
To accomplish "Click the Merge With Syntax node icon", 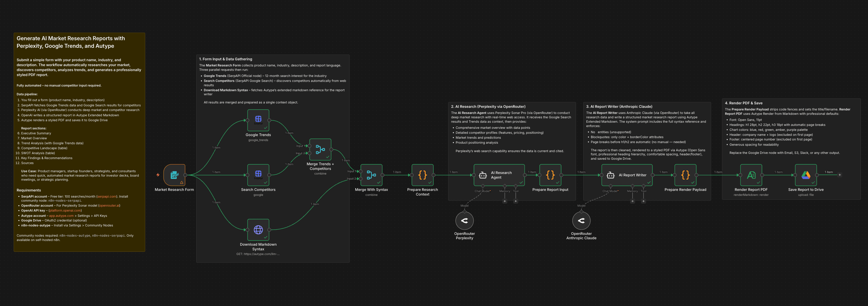I will pos(371,175).
